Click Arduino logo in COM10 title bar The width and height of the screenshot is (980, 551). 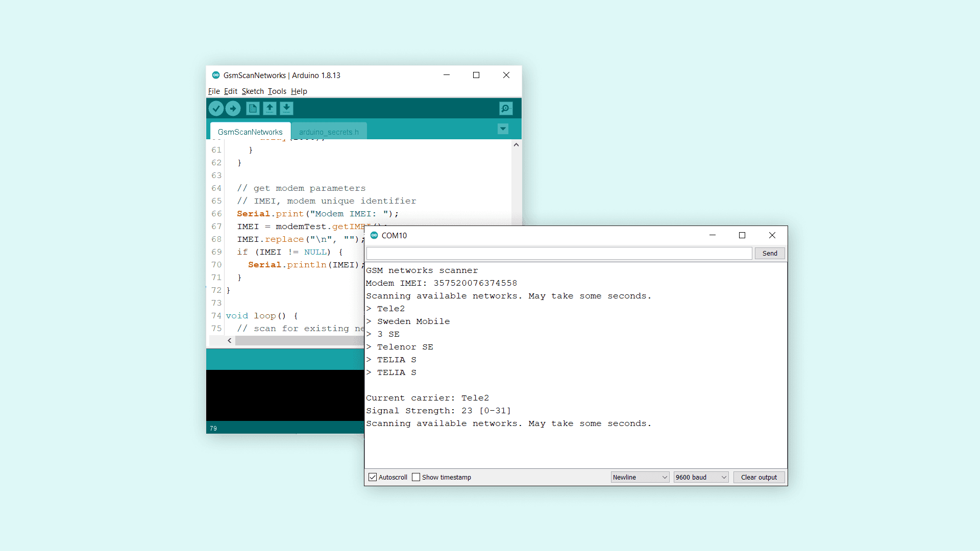pyautogui.click(x=374, y=235)
